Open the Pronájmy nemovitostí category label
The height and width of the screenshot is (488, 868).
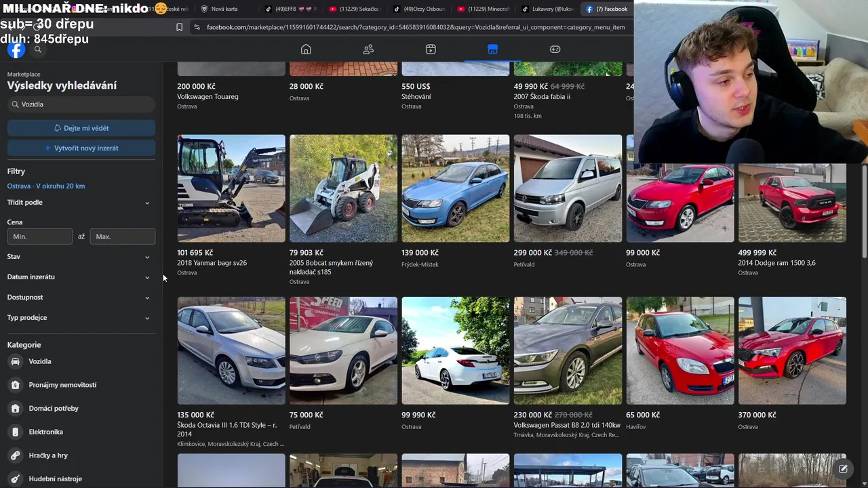(x=62, y=385)
